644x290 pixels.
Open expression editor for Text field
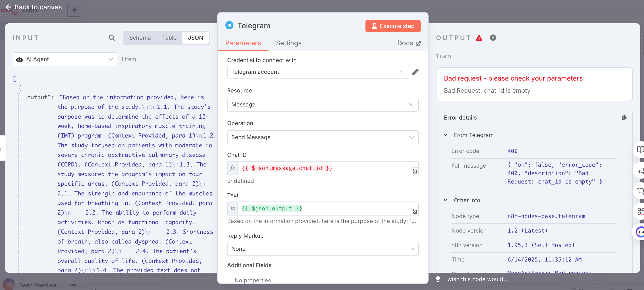pyautogui.click(x=415, y=212)
